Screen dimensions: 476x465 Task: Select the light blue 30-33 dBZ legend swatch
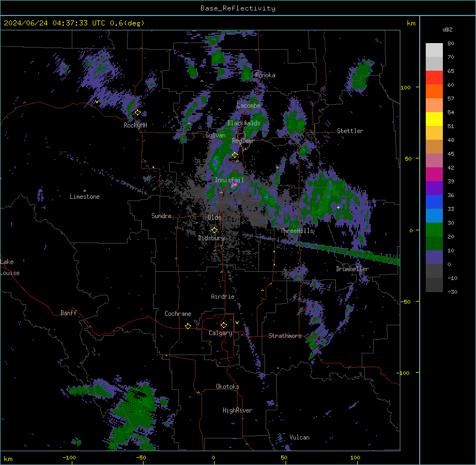tap(434, 216)
